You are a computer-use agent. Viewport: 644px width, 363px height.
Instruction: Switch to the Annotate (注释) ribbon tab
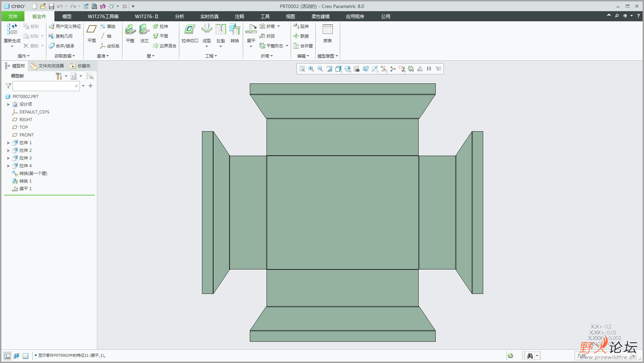[x=240, y=16]
